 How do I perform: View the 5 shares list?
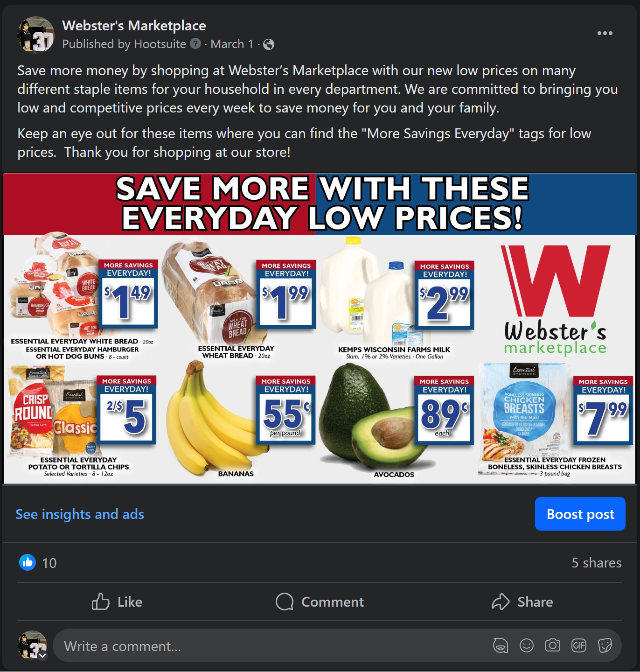[x=597, y=562]
